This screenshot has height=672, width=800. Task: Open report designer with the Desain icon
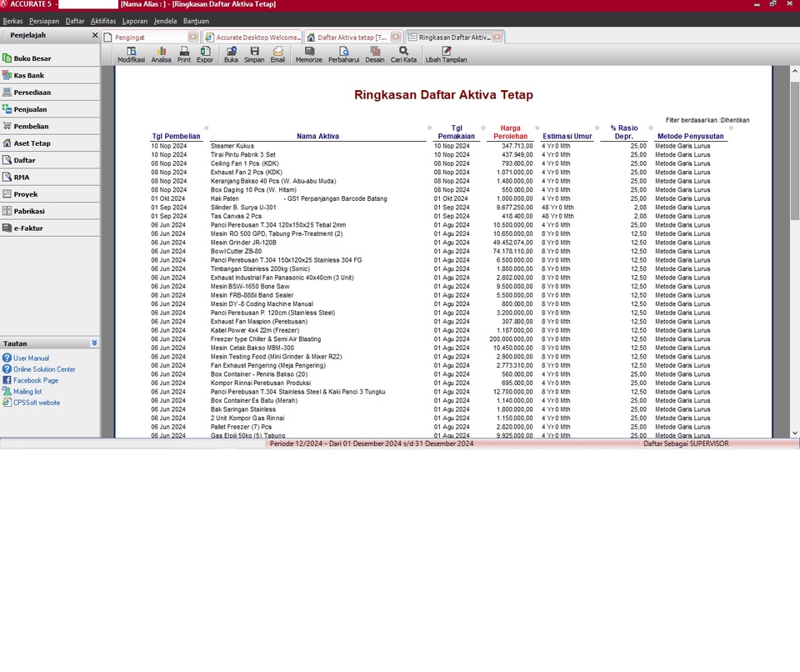point(375,54)
